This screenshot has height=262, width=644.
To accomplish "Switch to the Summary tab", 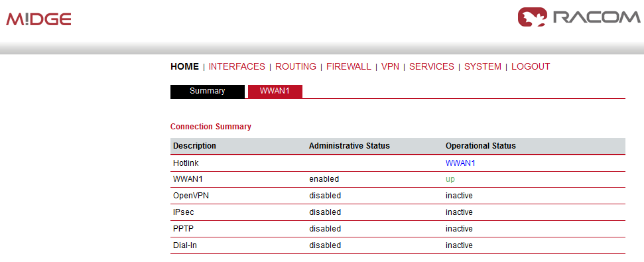I will point(208,92).
